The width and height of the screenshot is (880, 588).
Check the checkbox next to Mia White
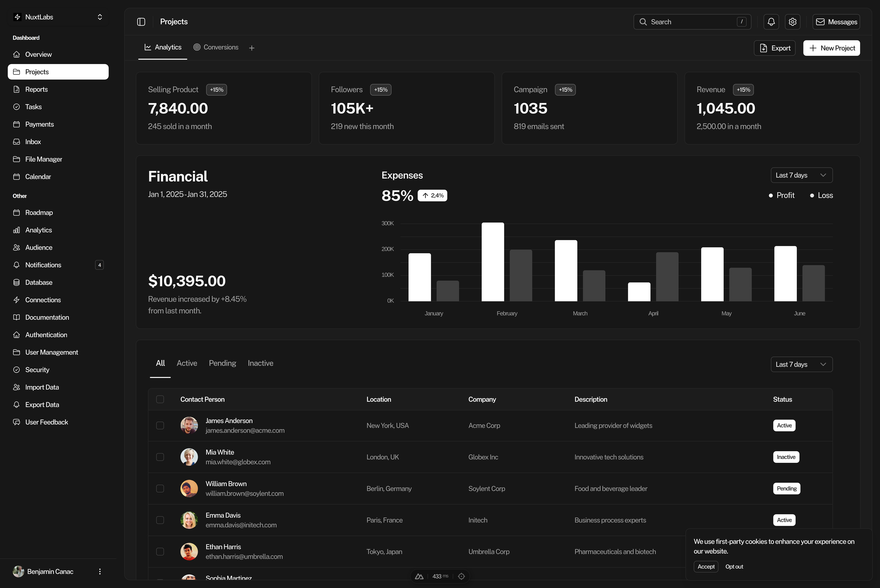point(161,457)
